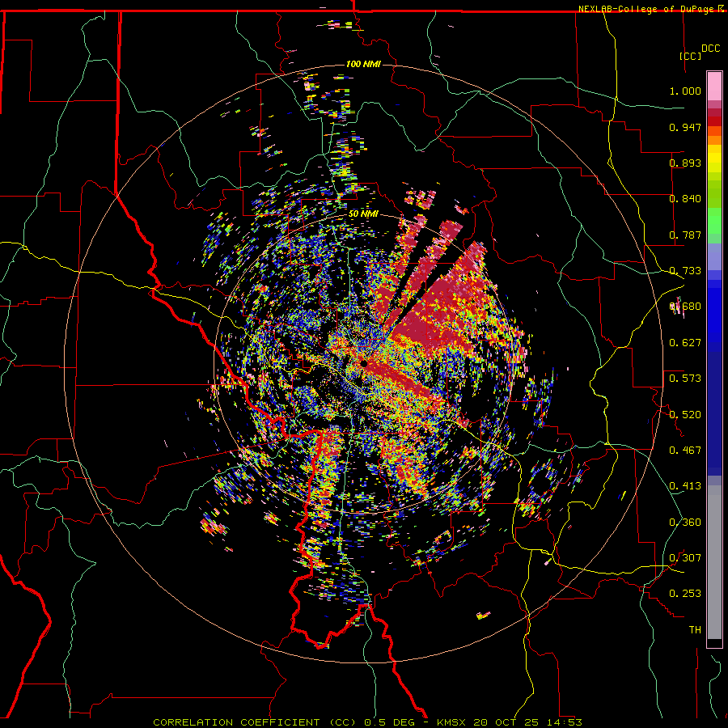The height and width of the screenshot is (728, 728).
Task: Pick the gray legend swatch
Action: click(x=714, y=562)
